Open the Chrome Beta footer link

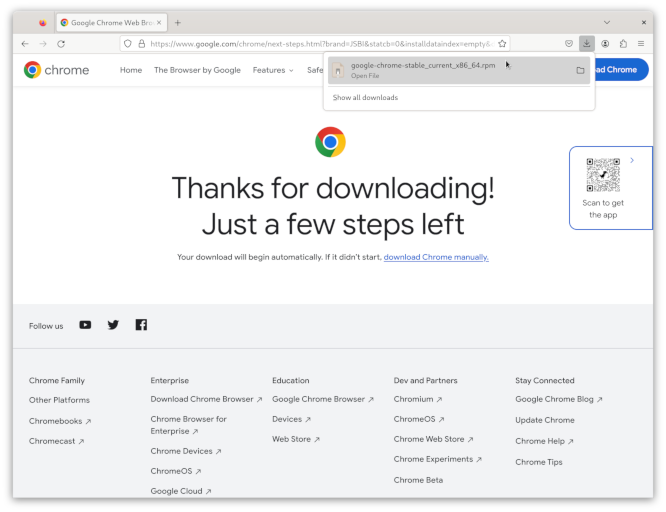click(418, 480)
